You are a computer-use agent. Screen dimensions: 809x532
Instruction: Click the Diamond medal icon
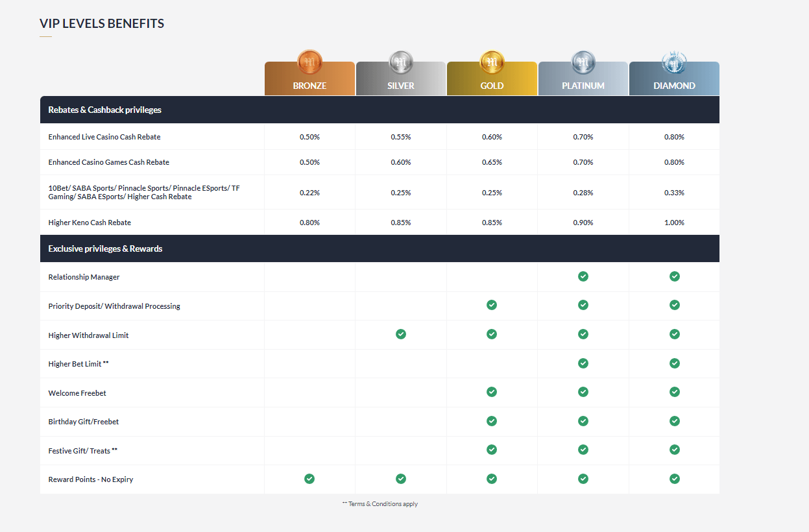pos(674,62)
